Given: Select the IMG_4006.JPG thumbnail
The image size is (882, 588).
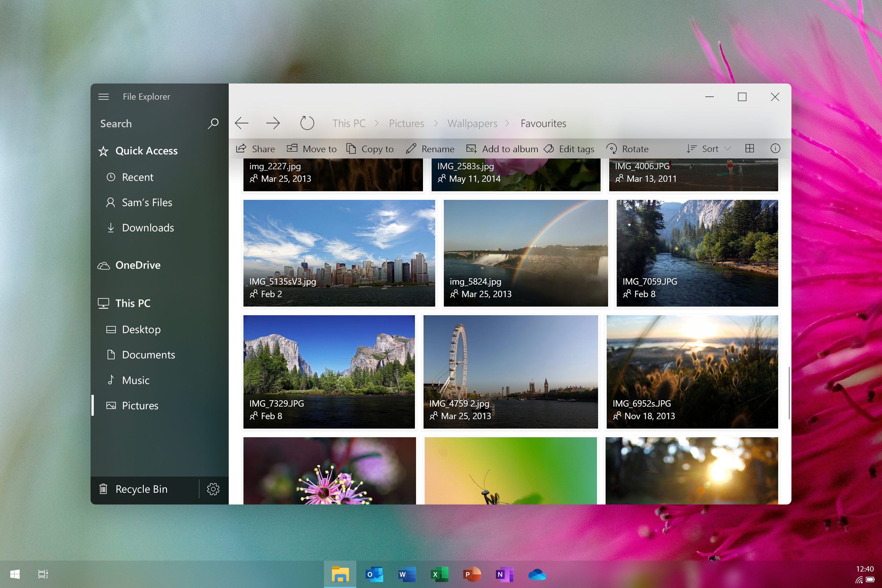Looking at the screenshot, I should (693, 175).
